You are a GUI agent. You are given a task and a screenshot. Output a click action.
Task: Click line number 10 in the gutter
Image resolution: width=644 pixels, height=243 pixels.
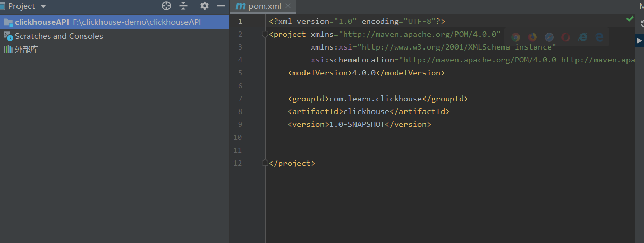(x=237, y=137)
